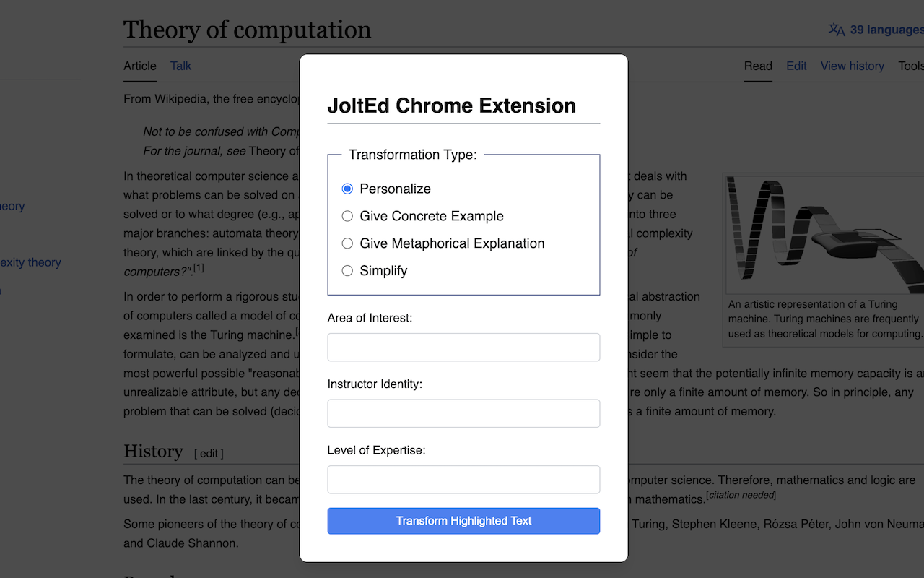Select Give Metaphorical Explanation option
The image size is (924, 578).
pos(347,243)
